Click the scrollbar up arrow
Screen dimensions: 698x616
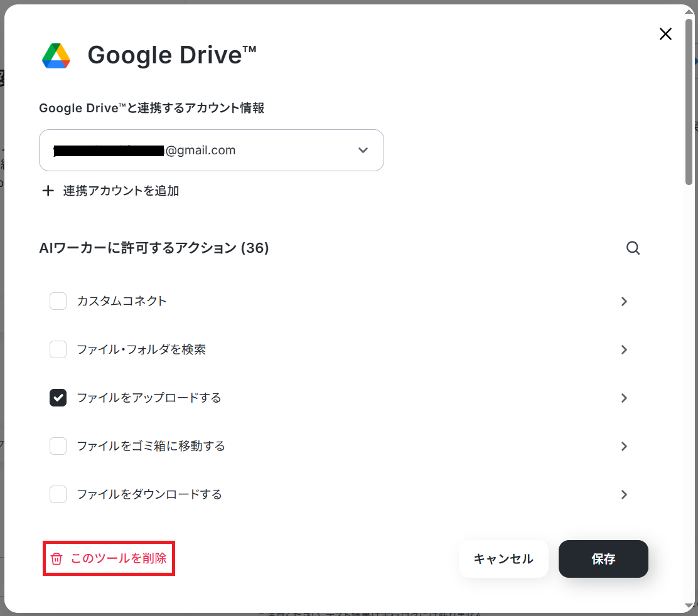[x=689, y=11]
